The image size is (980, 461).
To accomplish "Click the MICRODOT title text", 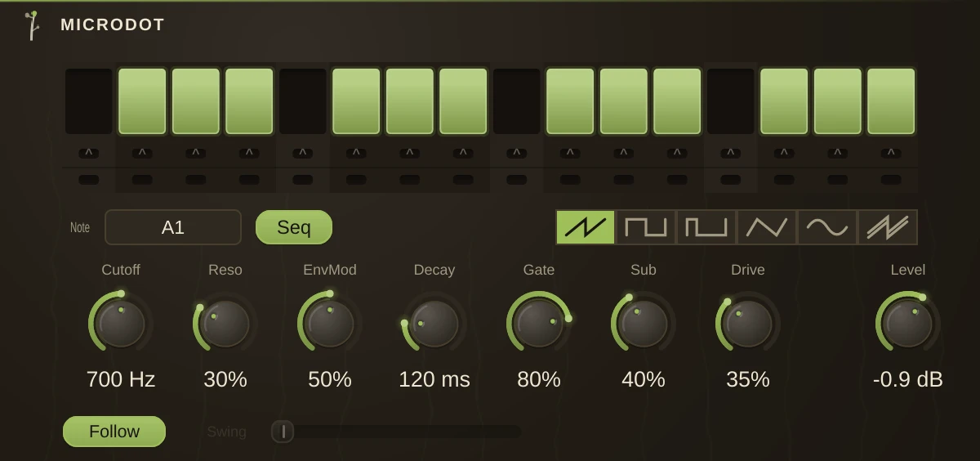I will pos(113,25).
